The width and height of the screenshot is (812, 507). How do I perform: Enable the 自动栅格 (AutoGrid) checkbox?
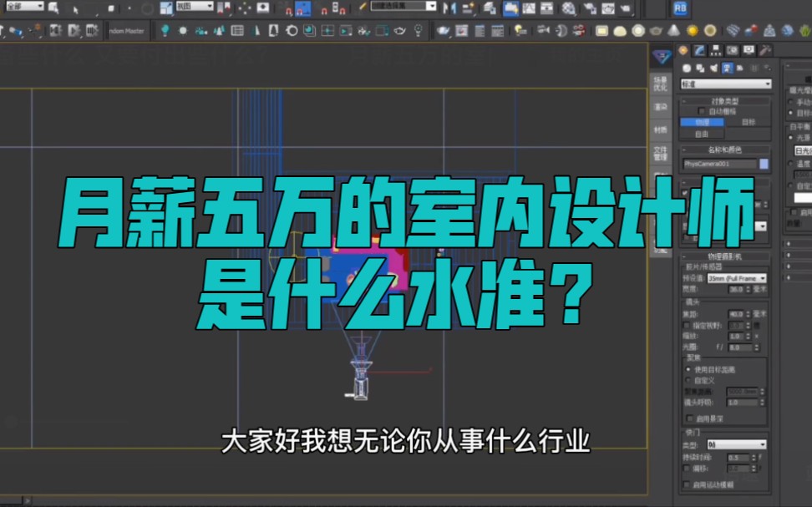click(701, 110)
